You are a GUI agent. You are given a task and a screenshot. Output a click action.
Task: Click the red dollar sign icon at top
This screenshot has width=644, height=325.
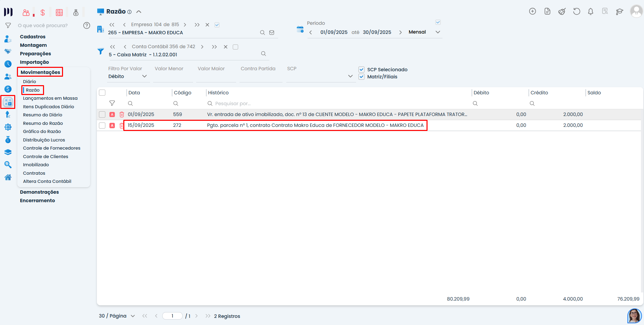[x=43, y=13]
